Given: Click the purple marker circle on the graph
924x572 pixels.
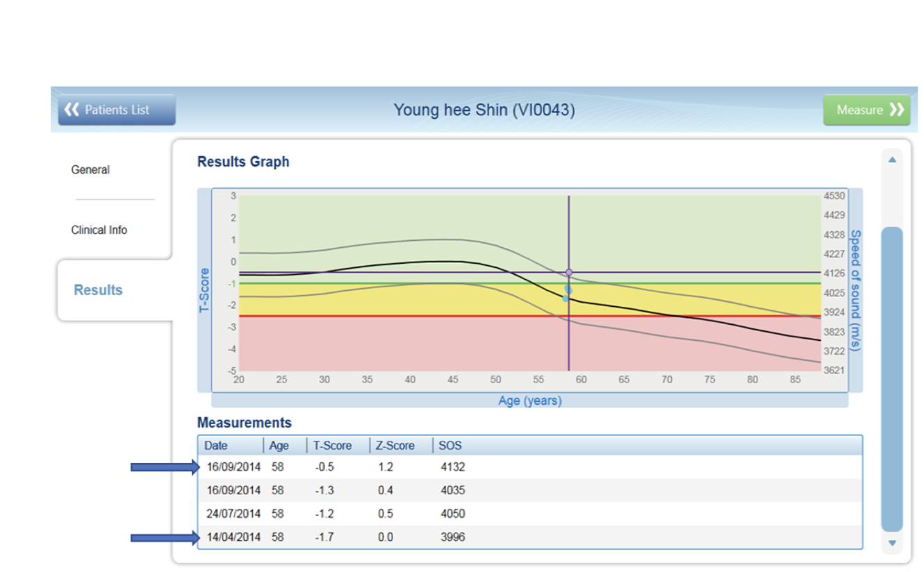Looking at the screenshot, I should pos(569,273).
